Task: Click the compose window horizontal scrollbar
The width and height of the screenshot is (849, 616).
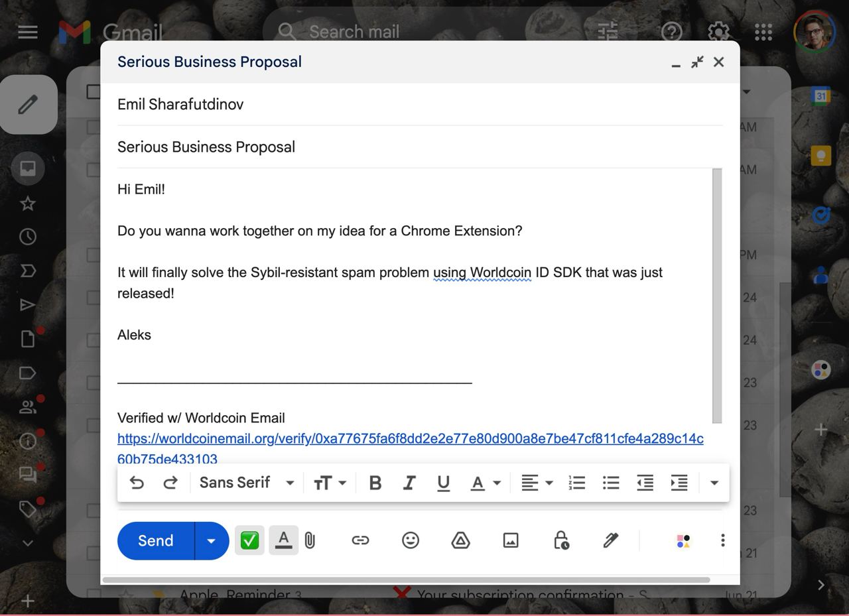Action: click(x=407, y=580)
